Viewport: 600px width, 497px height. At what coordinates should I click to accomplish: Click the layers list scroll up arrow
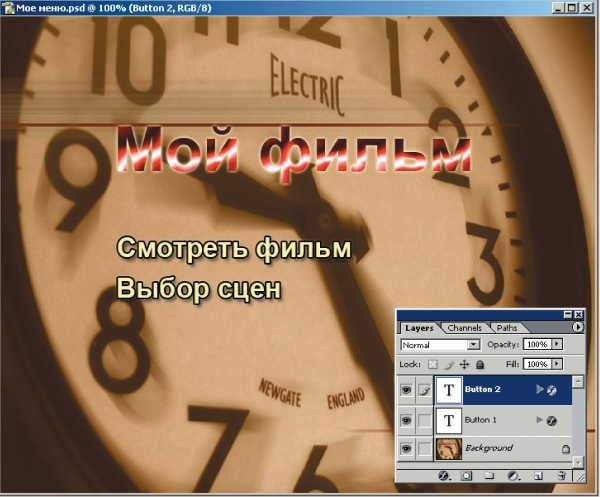(578, 381)
